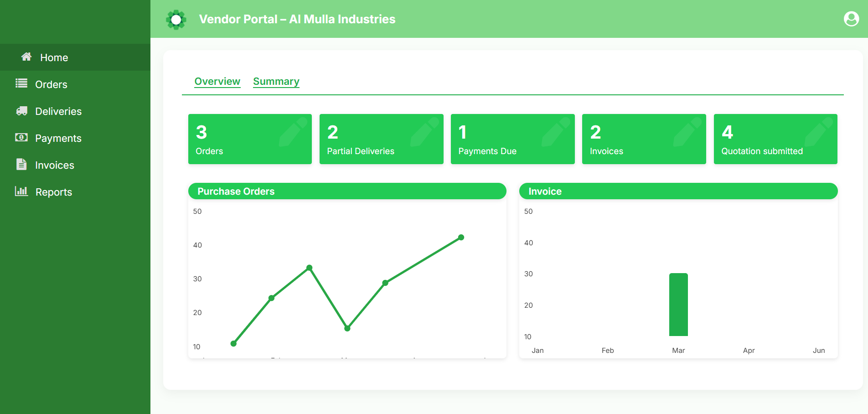Open Reports from the sidebar menu

click(x=75, y=192)
